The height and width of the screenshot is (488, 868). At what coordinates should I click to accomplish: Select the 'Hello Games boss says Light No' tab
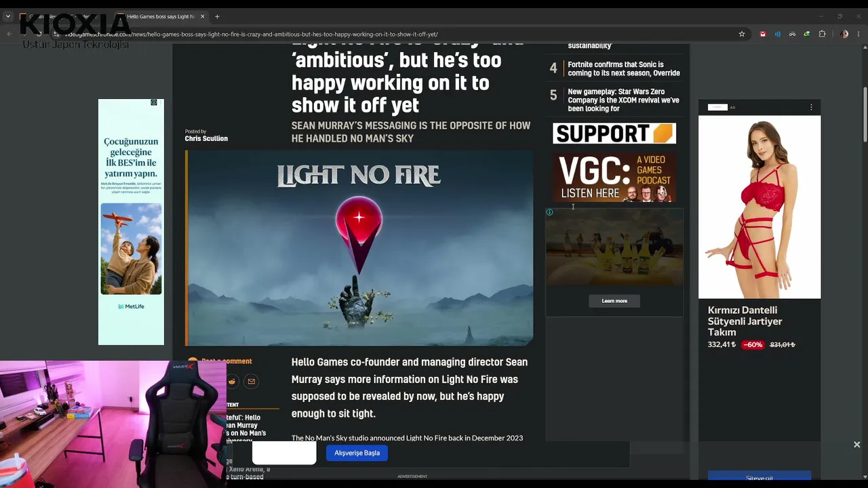point(161,16)
